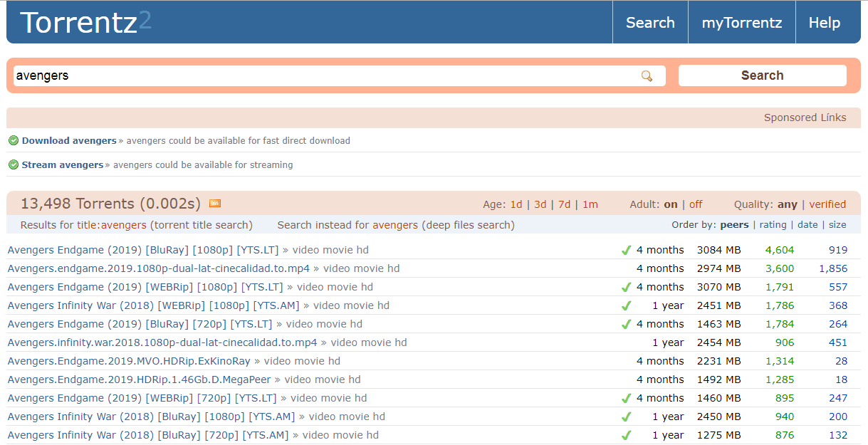The width and height of the screenshot is (868, 445).
Task: Set Adult filter to off
Action: pos(696,204)
